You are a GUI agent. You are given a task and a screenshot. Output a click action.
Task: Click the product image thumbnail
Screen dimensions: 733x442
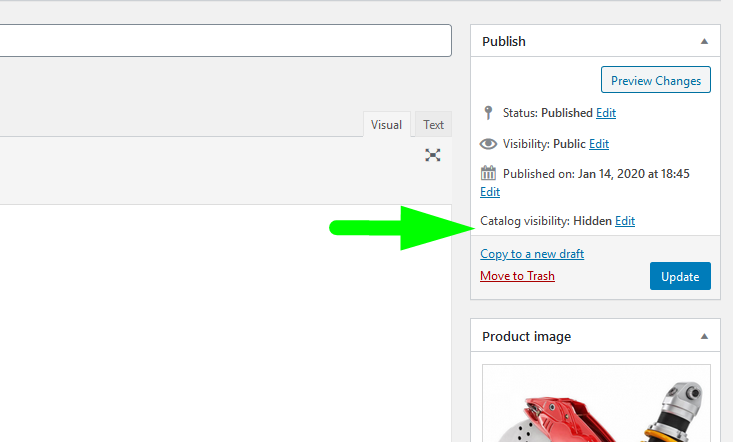pyautogui.click(x=596, y=403)
